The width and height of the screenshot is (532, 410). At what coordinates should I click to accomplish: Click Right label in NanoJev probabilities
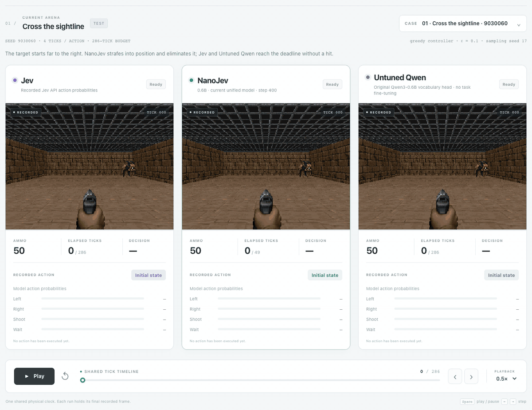196,309
